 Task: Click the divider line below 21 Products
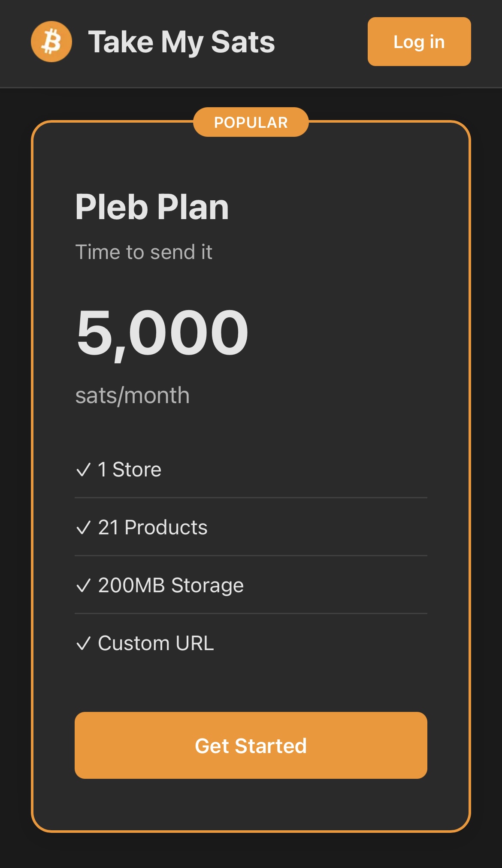coord(251,556)
